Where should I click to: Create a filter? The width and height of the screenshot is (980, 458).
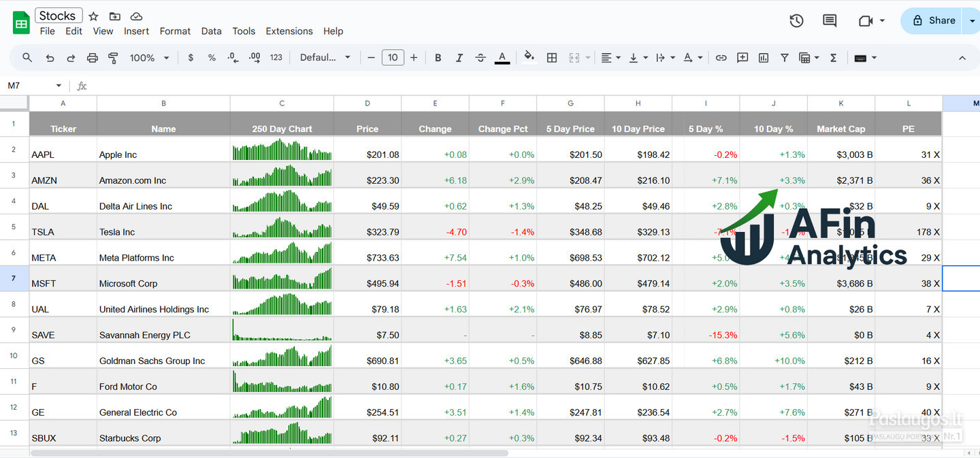coord(785,58)
